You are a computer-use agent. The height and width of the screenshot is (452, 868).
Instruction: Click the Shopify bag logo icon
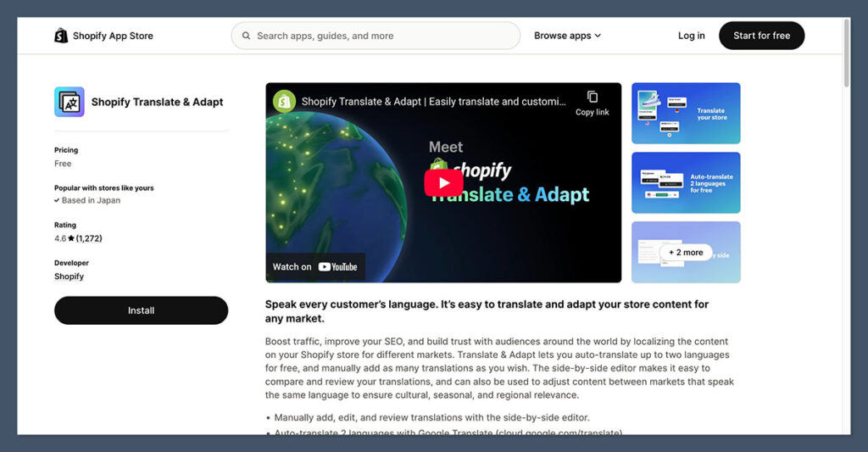coord(61,36)
